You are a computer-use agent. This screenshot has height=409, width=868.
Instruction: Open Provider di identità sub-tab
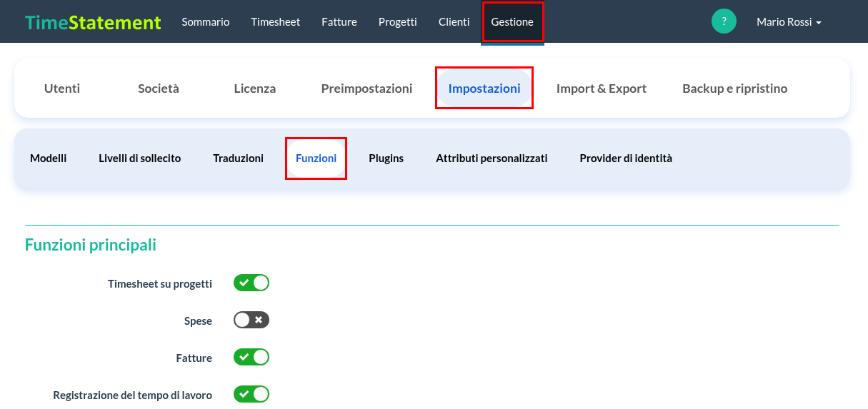626,158
